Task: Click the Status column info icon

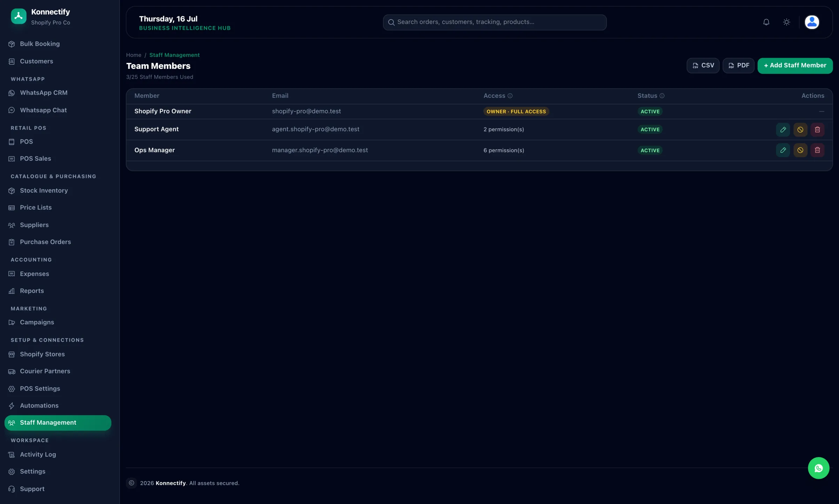Action: (x=662, y=96)
